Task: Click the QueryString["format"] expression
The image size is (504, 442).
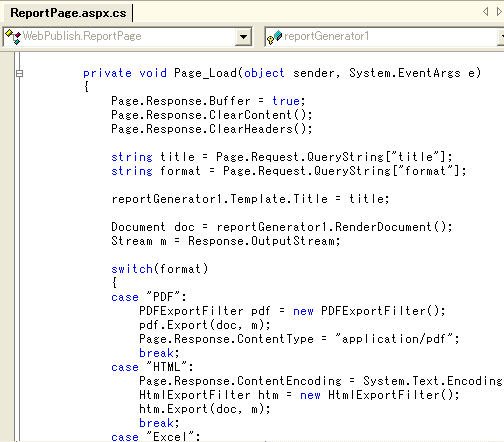Action: pyautogui.click(x=386, y=171)
